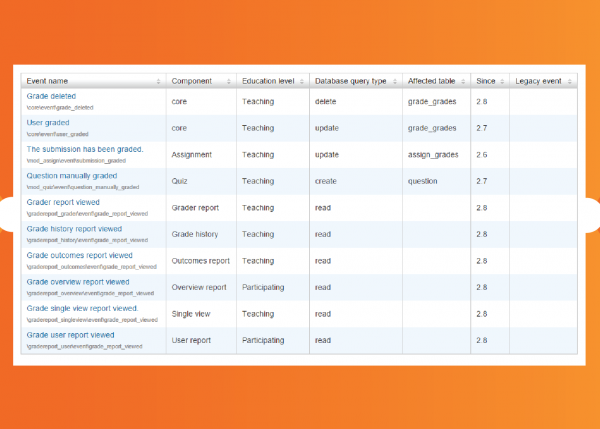Open the Grade overview report viewed event
This screenshot has height=429, width=600.
coord(77,281)
